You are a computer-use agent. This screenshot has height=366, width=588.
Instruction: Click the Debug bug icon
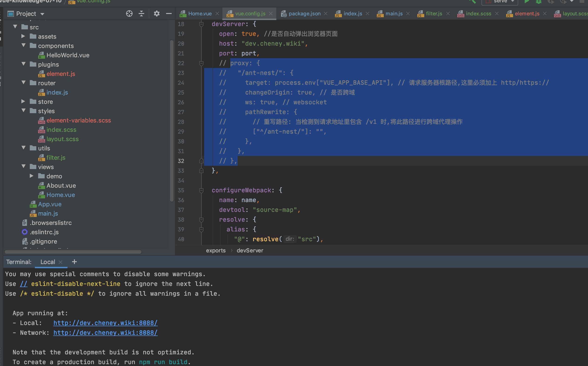click(x=538, y=1)
